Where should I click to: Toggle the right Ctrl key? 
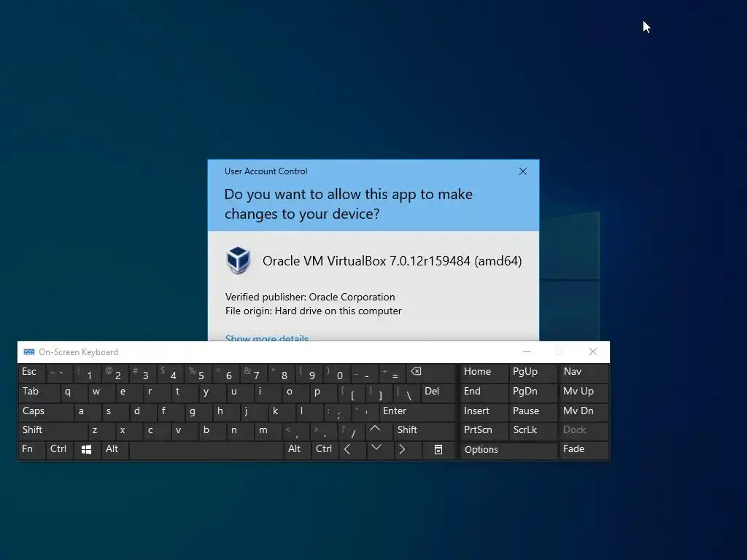click(325, 450)
